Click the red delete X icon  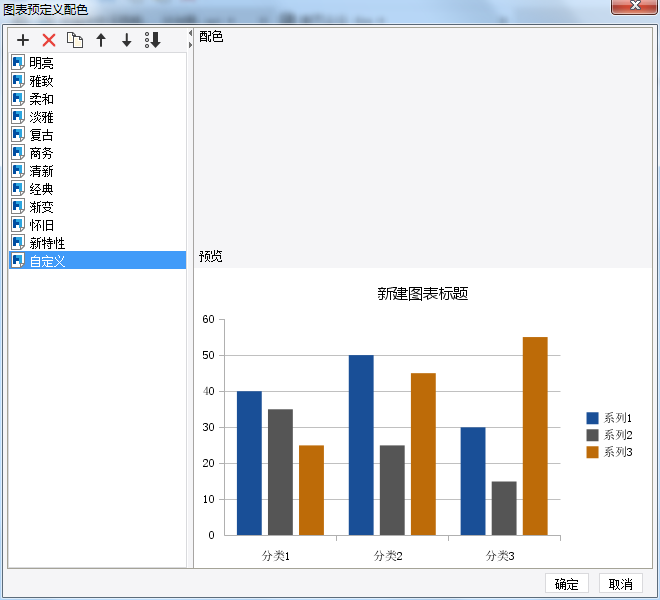coord(49,40)
